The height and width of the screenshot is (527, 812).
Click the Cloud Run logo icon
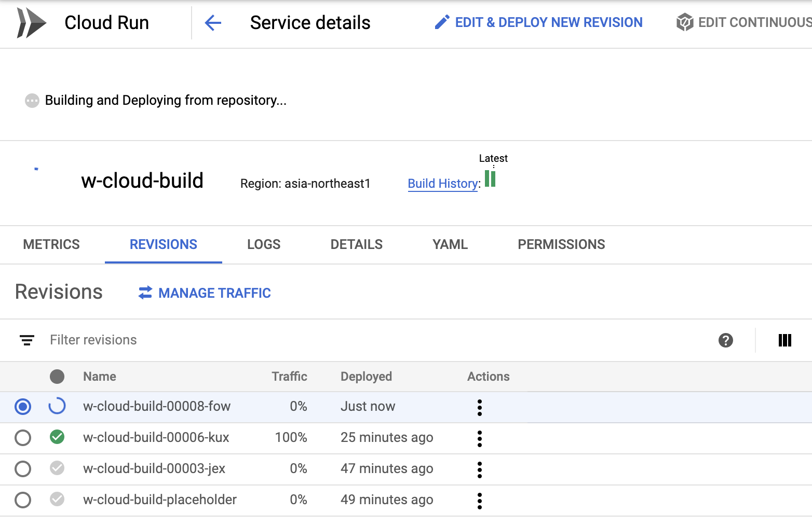click(x=31, y=23)
